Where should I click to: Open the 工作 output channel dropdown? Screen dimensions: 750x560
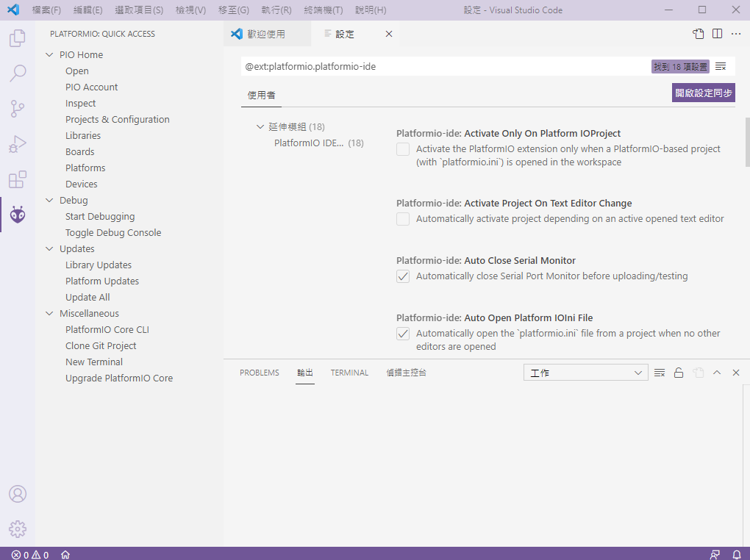click(585, 373)
